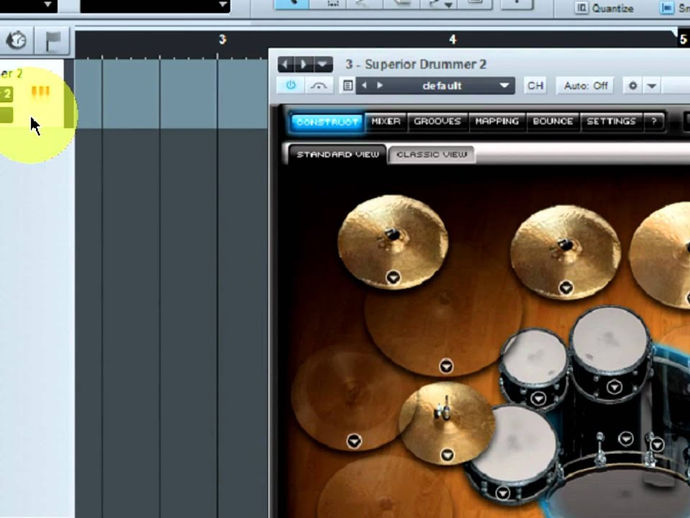Click the arc-shaped button beside the power button
The height and width of the screenshot is (518, 690).
pos(318,85)
